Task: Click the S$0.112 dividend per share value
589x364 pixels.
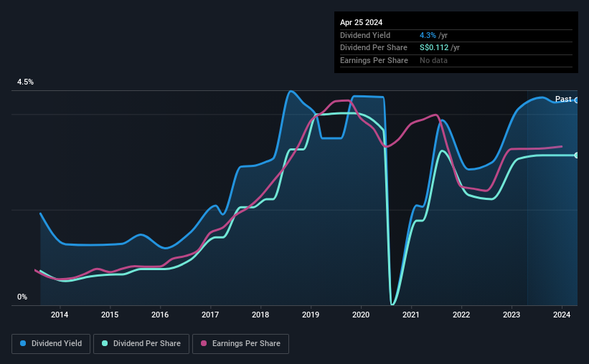Action: click(434, 48)
